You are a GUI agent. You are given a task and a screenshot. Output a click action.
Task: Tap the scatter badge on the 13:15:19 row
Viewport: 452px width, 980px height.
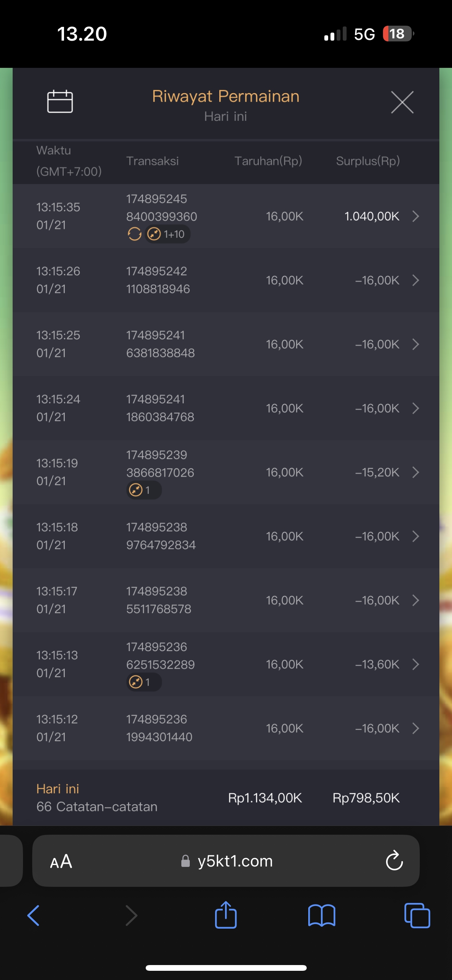(144, 490)
